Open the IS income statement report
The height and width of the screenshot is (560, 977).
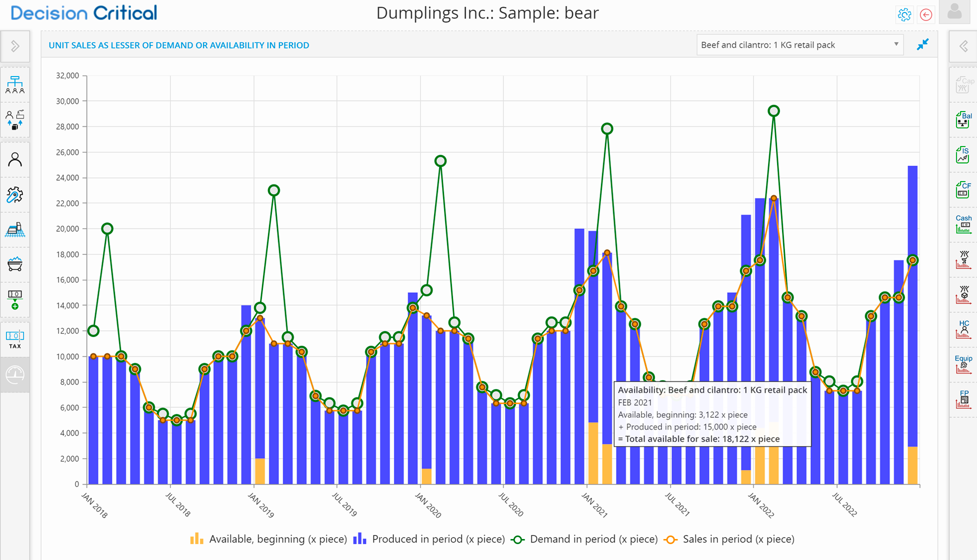963,155
